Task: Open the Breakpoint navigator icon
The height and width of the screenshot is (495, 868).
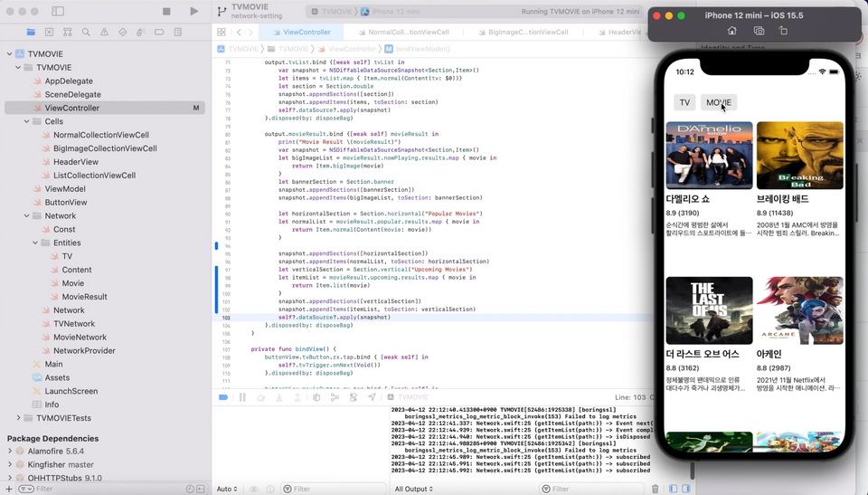Action: (159, 33)
